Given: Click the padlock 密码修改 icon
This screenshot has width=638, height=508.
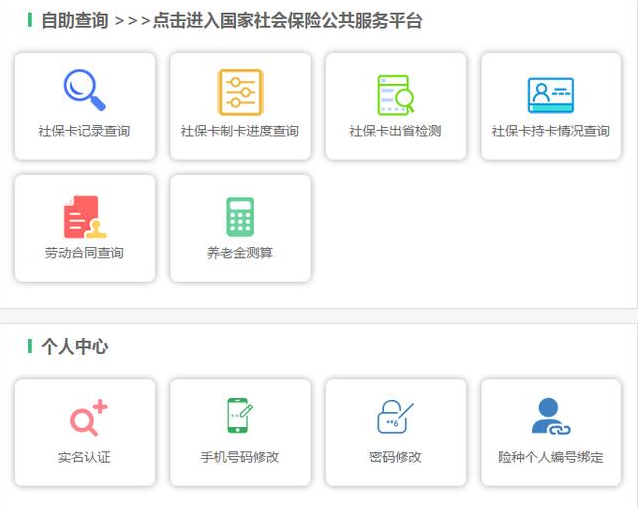Looking at the screenshot, I should click(x=394, y=416).
